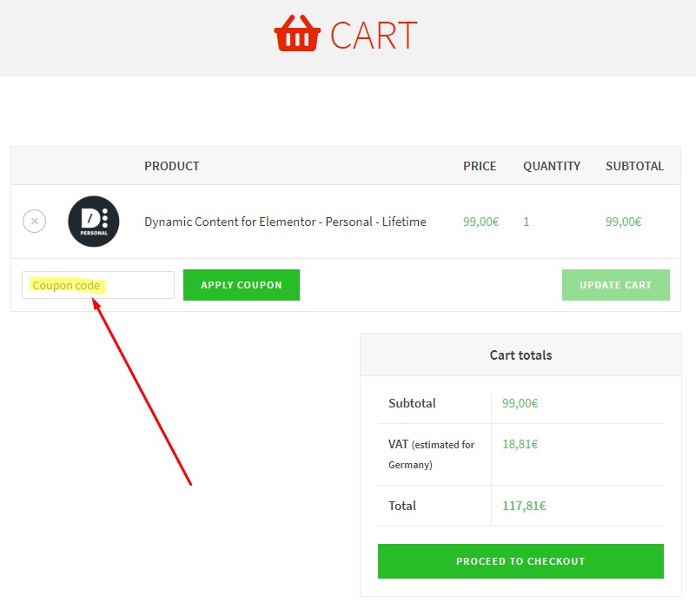Open the Dynamic Content for Elementor product link
Image resolution: width=696 pixels, height=616 pixels.
coord(285,222)
